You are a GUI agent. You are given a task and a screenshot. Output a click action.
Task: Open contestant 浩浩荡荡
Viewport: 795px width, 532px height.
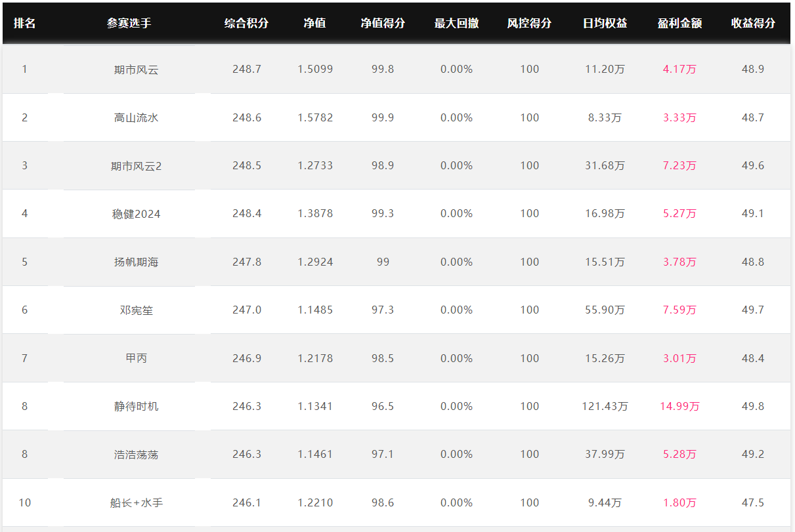(136, 455)
